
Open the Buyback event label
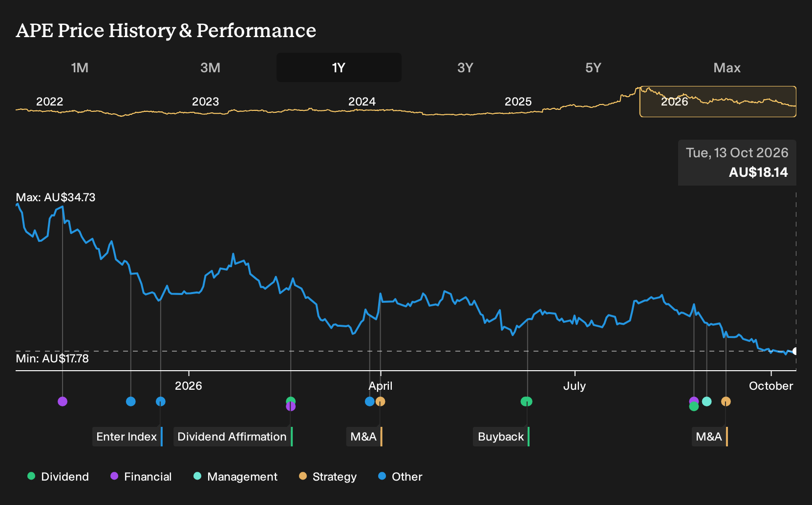[x=501, y=437]
